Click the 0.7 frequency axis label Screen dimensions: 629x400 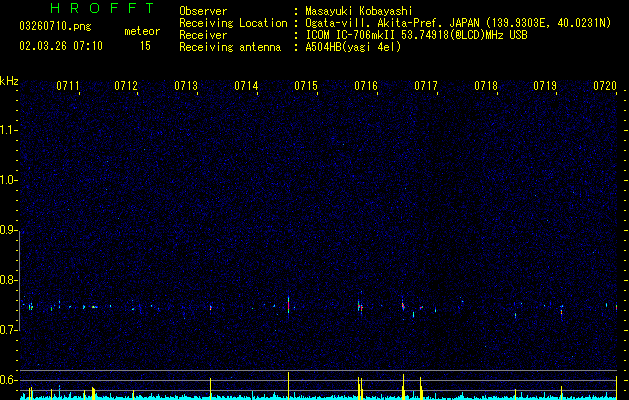pyautogui.click(x=9, y=330)
